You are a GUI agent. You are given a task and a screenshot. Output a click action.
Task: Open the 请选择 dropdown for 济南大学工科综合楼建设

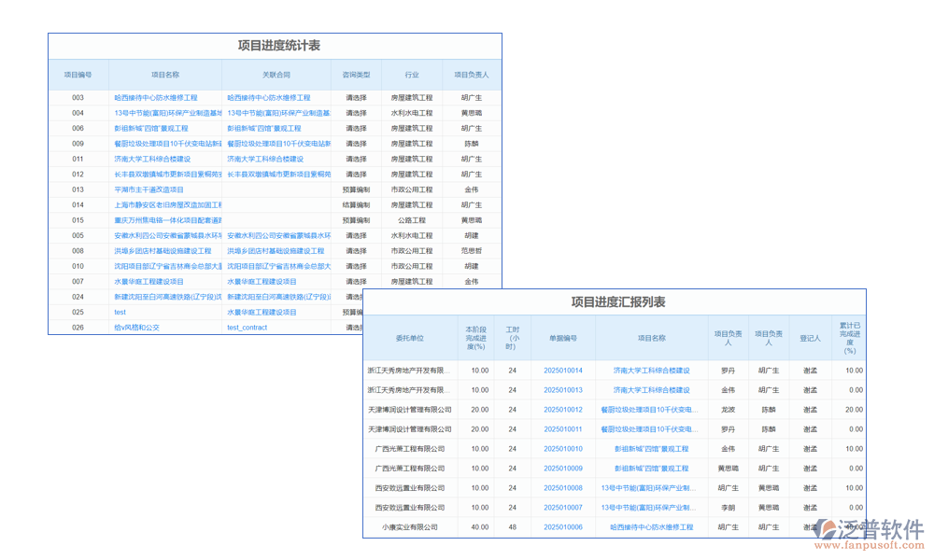[x=355, y=158]
